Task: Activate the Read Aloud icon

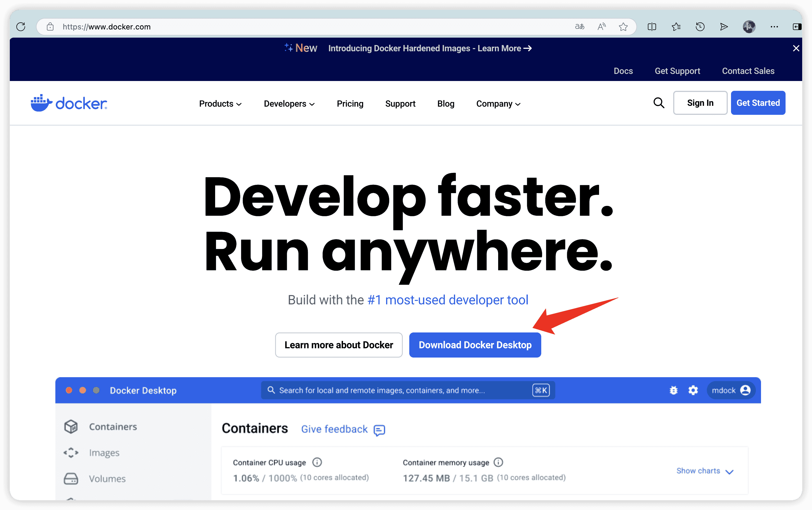Action: tap(602, 27)
